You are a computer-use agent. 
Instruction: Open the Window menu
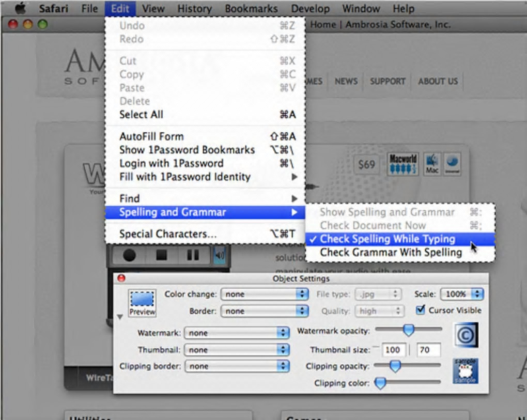click(361, 8)
